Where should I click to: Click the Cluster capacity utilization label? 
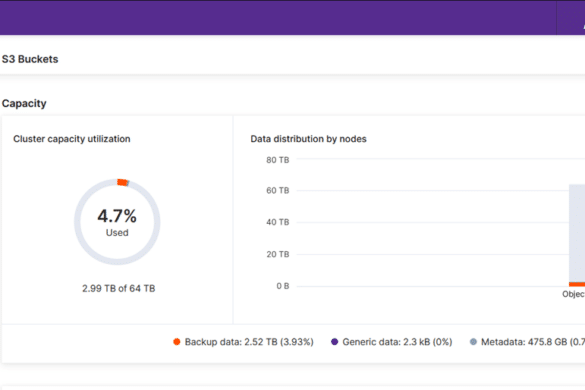72,139
